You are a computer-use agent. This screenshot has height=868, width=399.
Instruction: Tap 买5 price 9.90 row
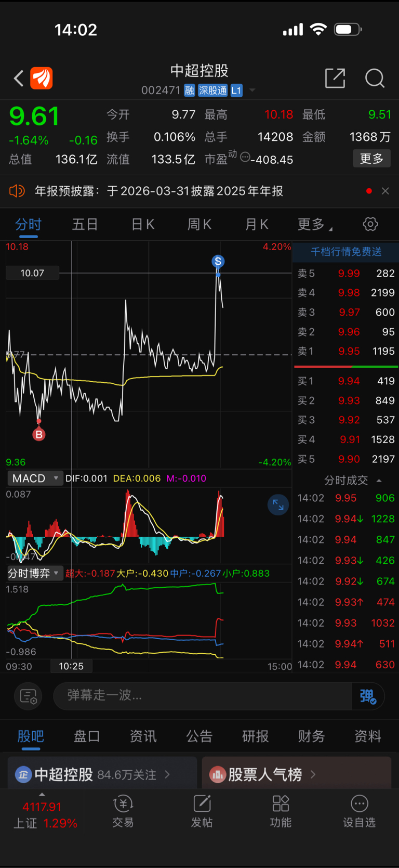click(346, 459)
